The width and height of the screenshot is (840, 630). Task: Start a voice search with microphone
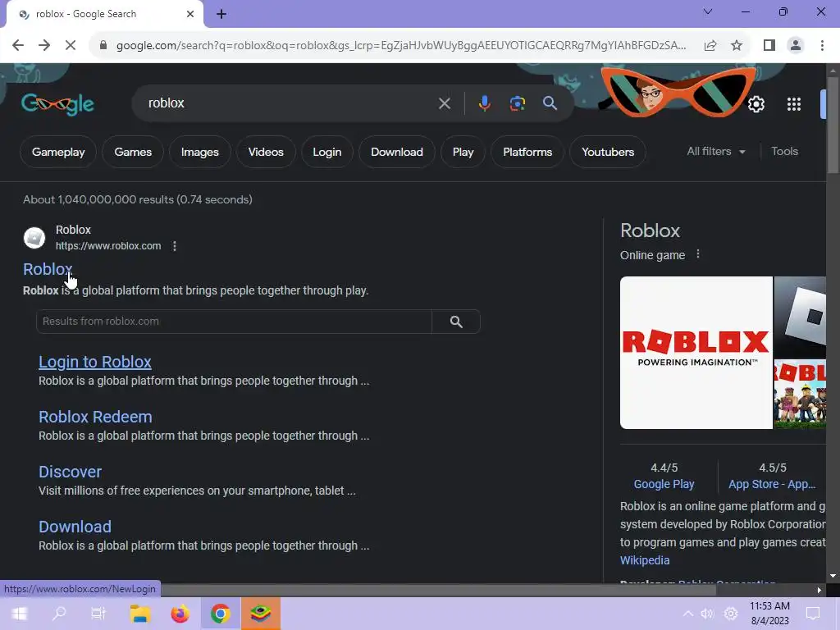[x=484, y=103]
